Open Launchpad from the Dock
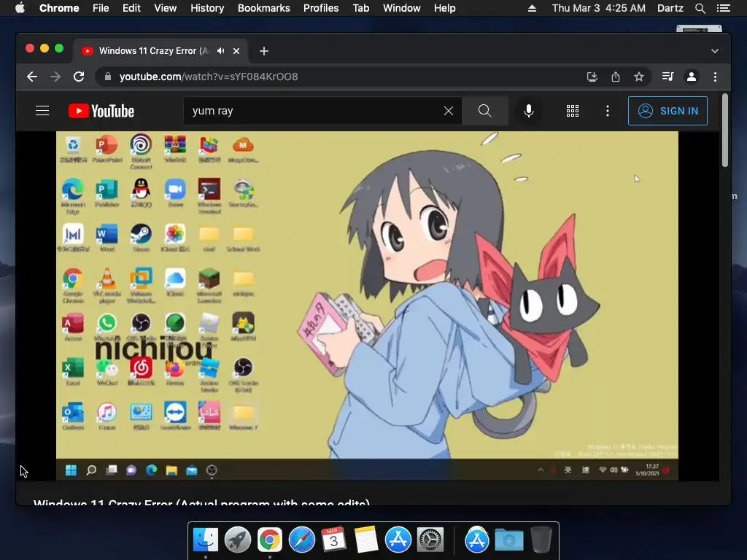 point(237,540)
